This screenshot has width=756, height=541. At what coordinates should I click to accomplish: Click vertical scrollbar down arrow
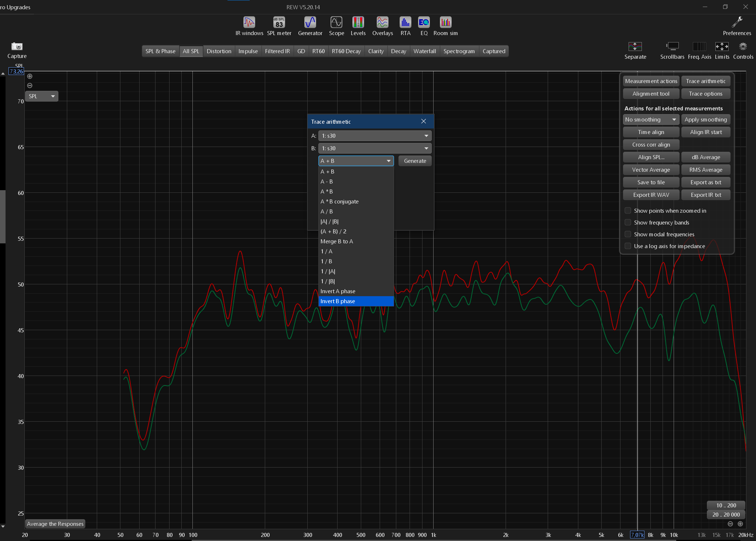[3, 526]
